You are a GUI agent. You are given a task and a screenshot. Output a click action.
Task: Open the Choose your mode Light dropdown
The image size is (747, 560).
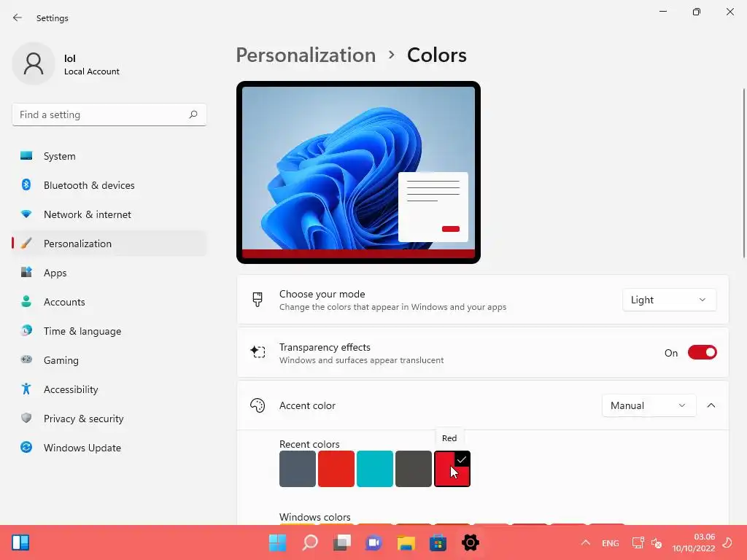coord(669,300)
